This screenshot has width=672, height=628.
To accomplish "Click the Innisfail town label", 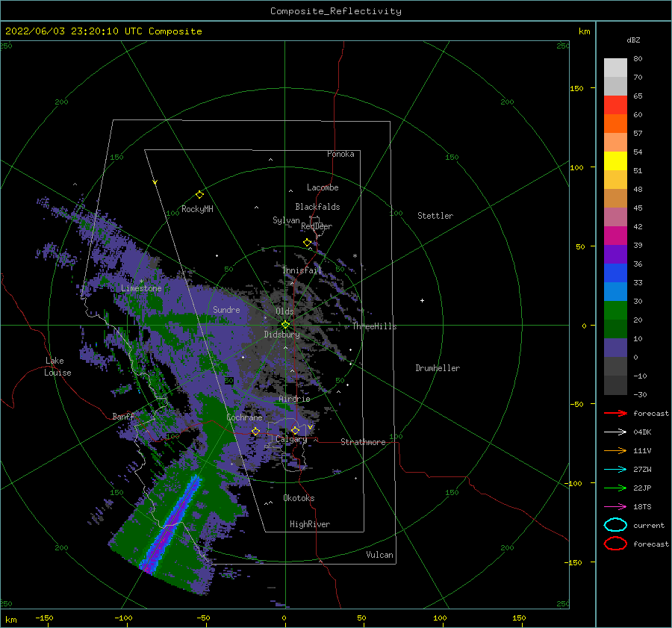I will [x=302, y=270].
